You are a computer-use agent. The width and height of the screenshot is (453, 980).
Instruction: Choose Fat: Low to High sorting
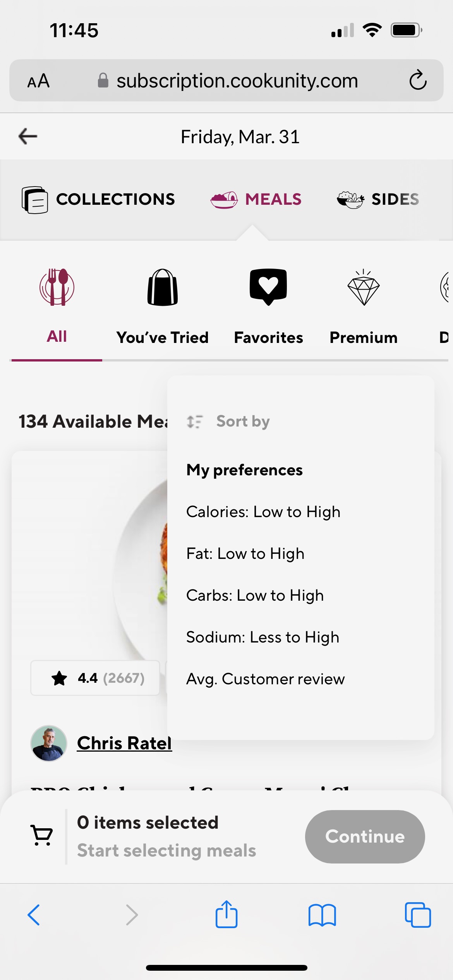click(245, 553)
